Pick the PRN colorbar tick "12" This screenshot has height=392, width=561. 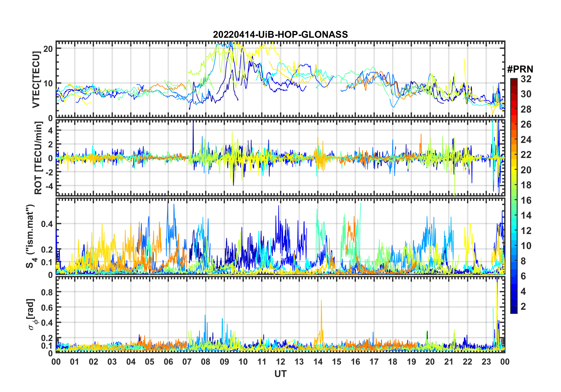(526, 231)
